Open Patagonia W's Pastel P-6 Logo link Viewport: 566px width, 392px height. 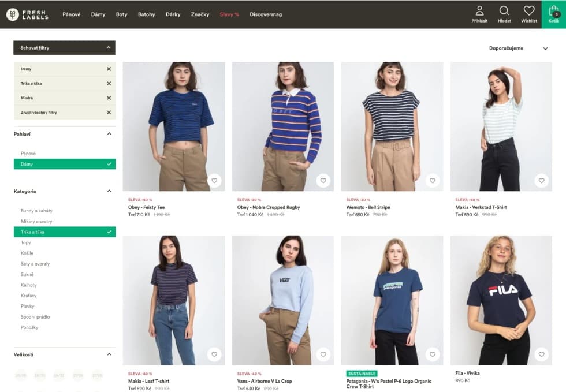tap(389, 384)
